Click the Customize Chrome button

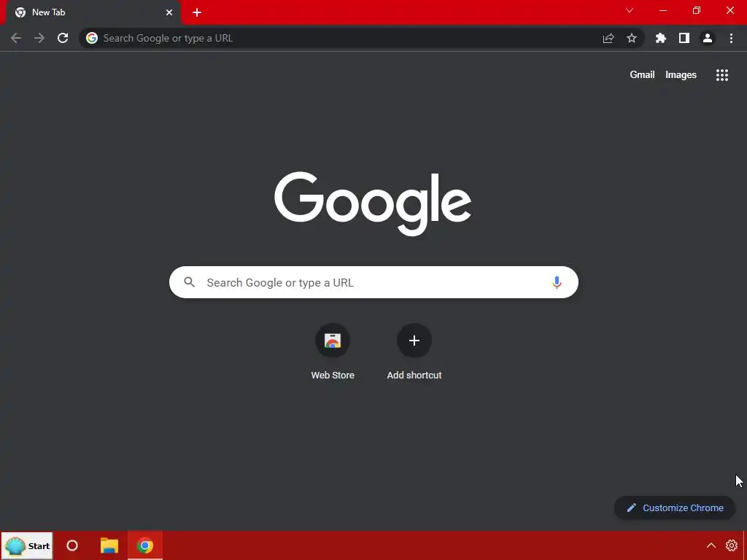[675, 507]
